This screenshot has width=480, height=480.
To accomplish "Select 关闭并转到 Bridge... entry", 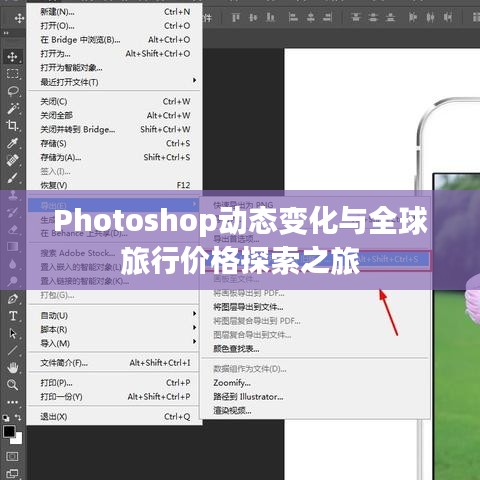I will tap(114, 129).
